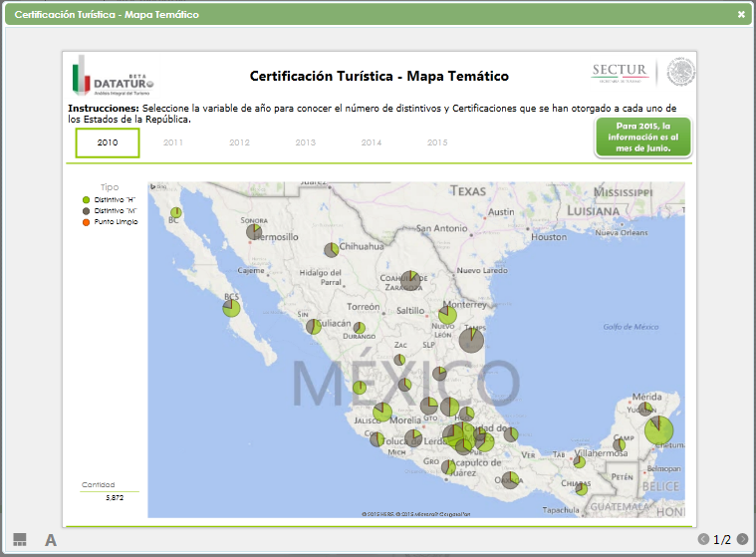756x557 pixels.
Task: Click the green 'Para 2015' information button
Action: coord(642,138)
